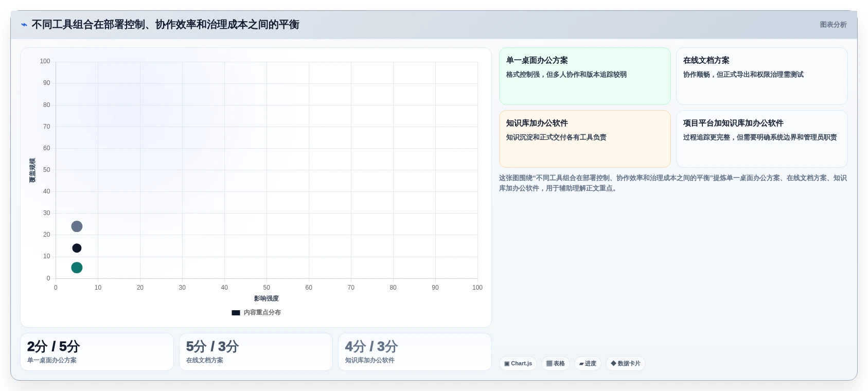Click the 覆盖规模 axis title
Viewport: 868px width, 391px height.
[32, 170]
